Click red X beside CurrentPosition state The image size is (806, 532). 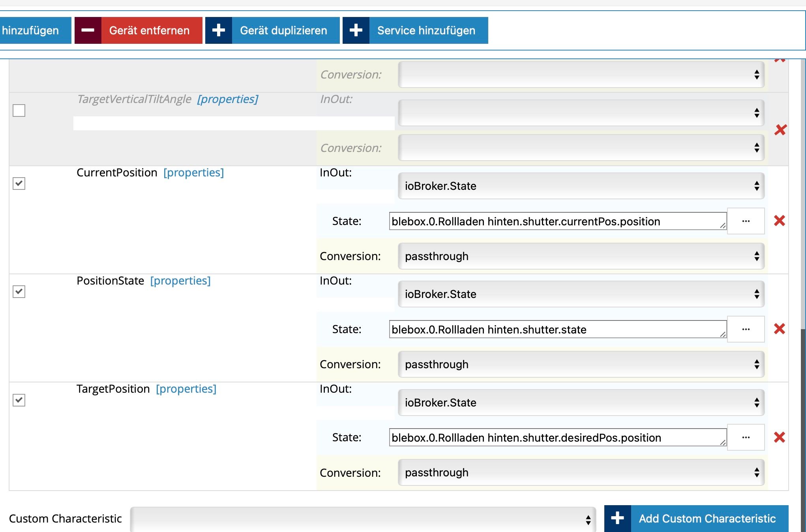[x=779, y=221]
